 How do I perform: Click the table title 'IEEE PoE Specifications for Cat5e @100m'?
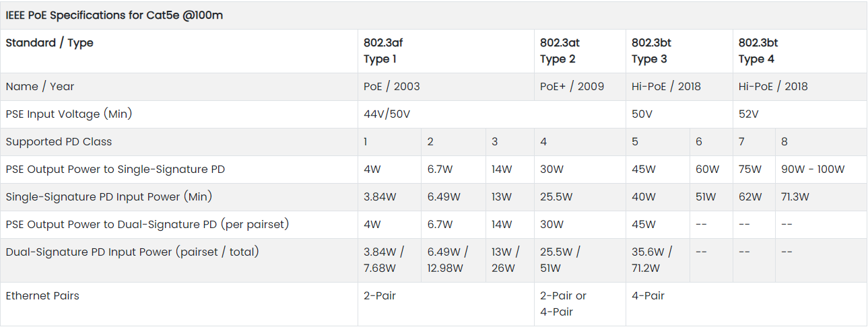(114, 15)
